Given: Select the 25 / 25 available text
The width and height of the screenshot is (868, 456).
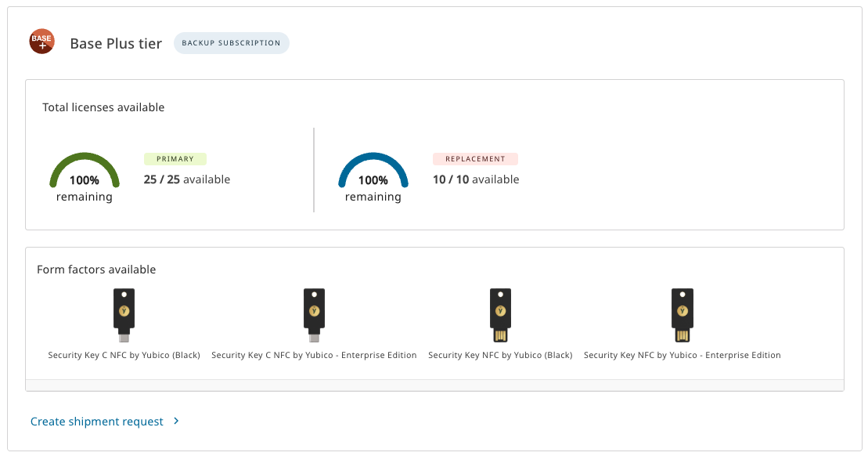Looking at the screenshot, I should pos(187,179).
